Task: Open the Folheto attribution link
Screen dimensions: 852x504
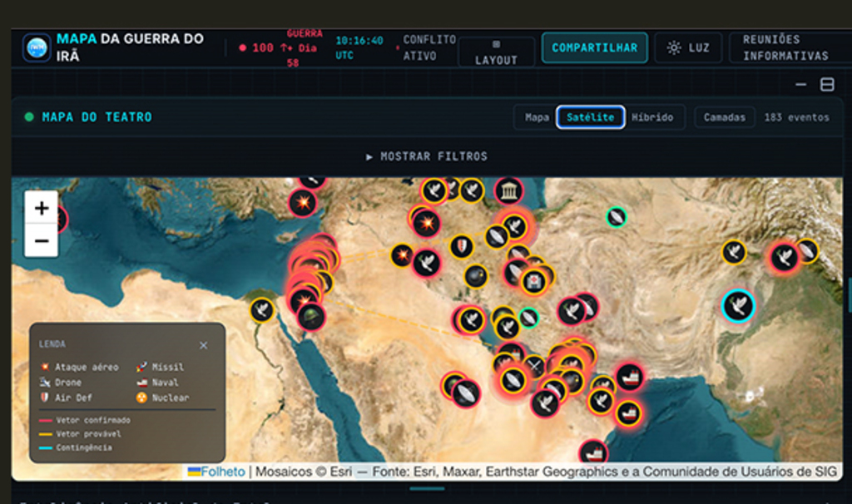Action: pyautogui.click(x=216, y=472)
